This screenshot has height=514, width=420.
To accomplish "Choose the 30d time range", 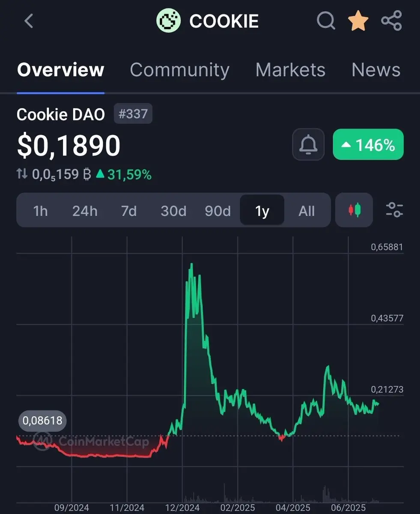I will click(x=173, y=211).
